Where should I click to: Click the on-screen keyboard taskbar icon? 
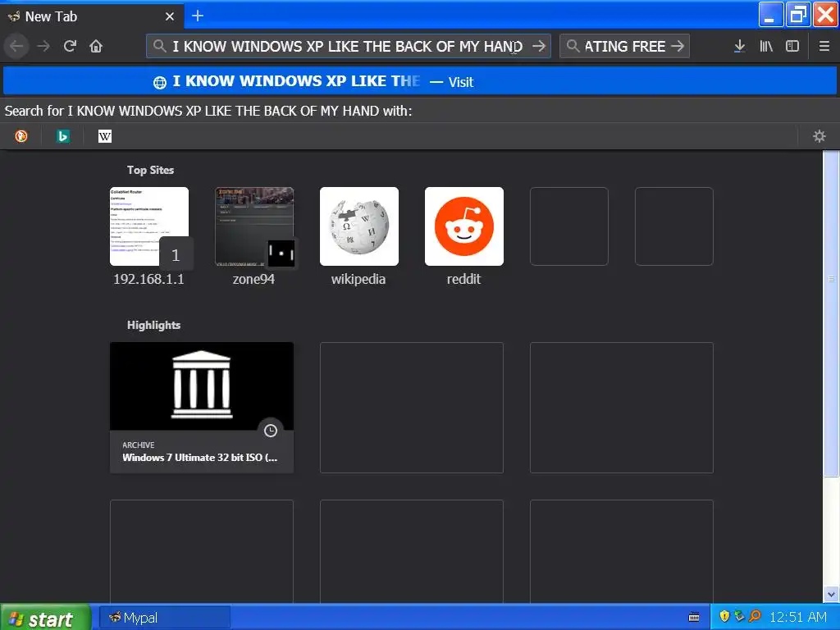pos(694,618)
